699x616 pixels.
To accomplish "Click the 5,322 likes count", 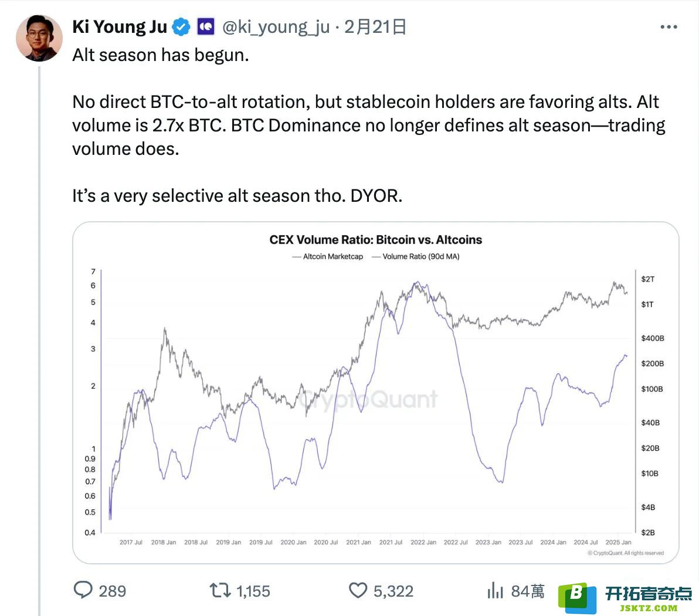I will [393, 591].
